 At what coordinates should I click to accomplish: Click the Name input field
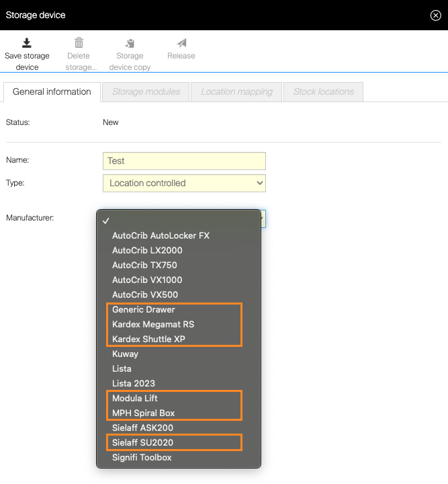(x=184, y=161)
